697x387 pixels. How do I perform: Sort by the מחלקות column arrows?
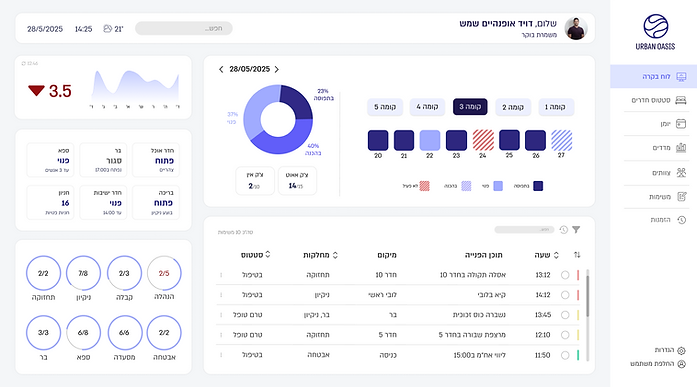[x=335, y=255]
